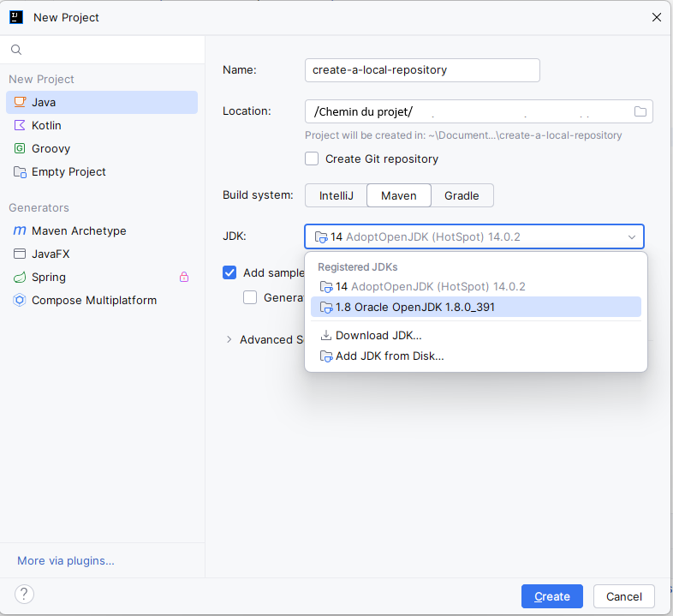Open the help question mark button
Viewport: 673px width, 616px height.
[25, 594]
